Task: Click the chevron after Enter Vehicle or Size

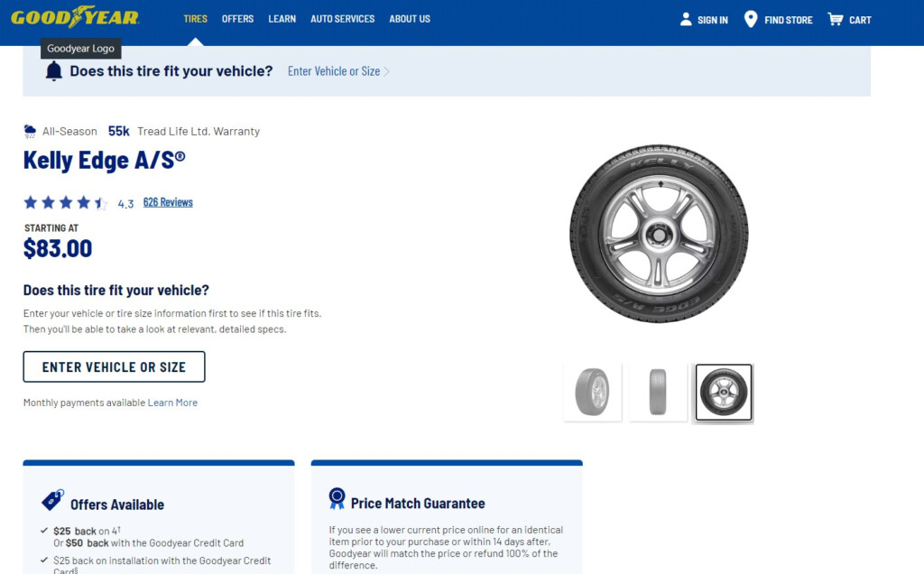Action: (386, 71)
